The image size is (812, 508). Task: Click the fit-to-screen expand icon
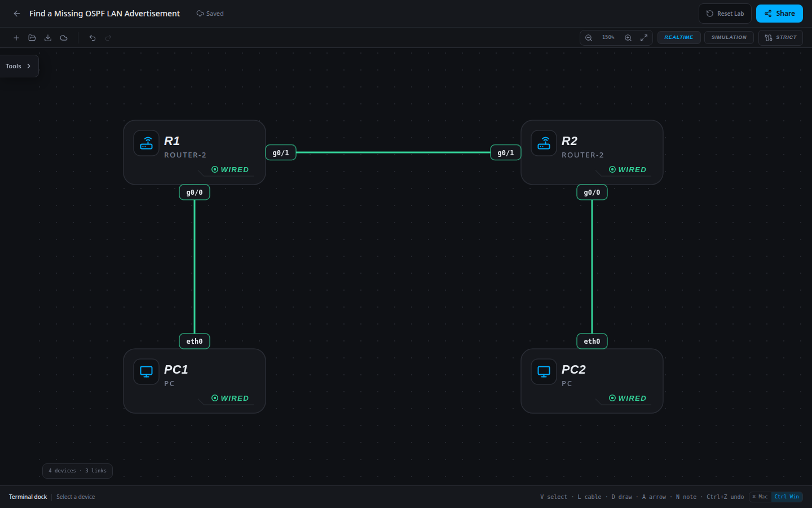click(644, 38)
